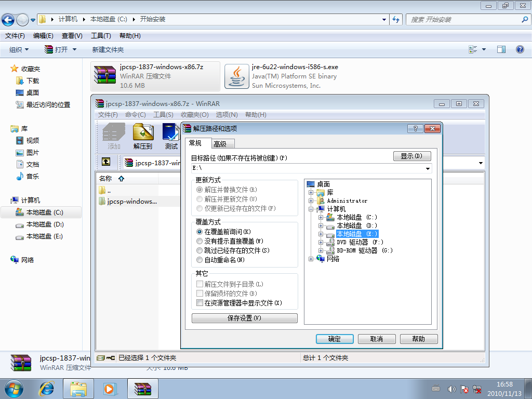Click the help question mark icon in Explorer toolbar

(x=520, y=49)
